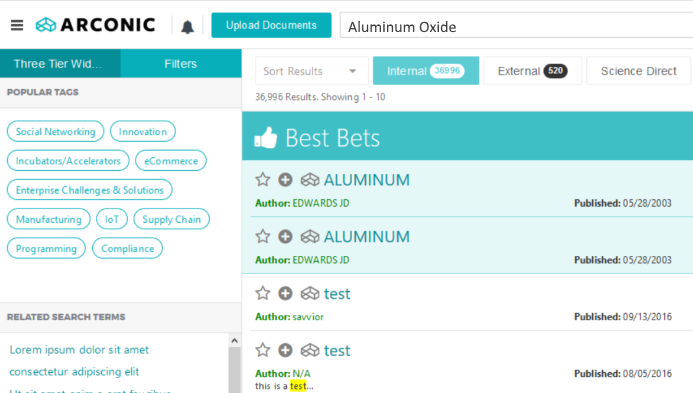Viewport: 693px width, 393px height.
Task: Select the IoT tag
Action: 112,219
